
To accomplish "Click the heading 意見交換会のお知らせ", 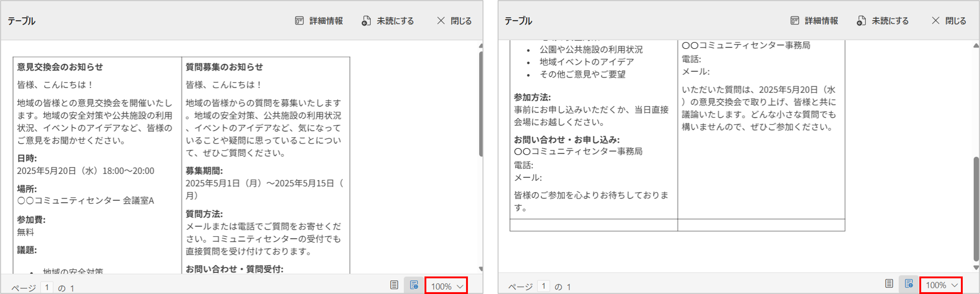I will pos(60,67).
